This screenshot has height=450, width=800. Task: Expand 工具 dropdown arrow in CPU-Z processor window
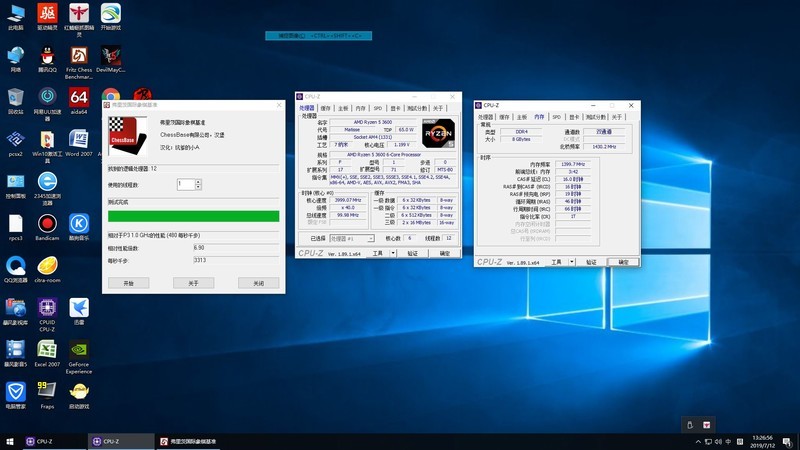click(393, 253)
